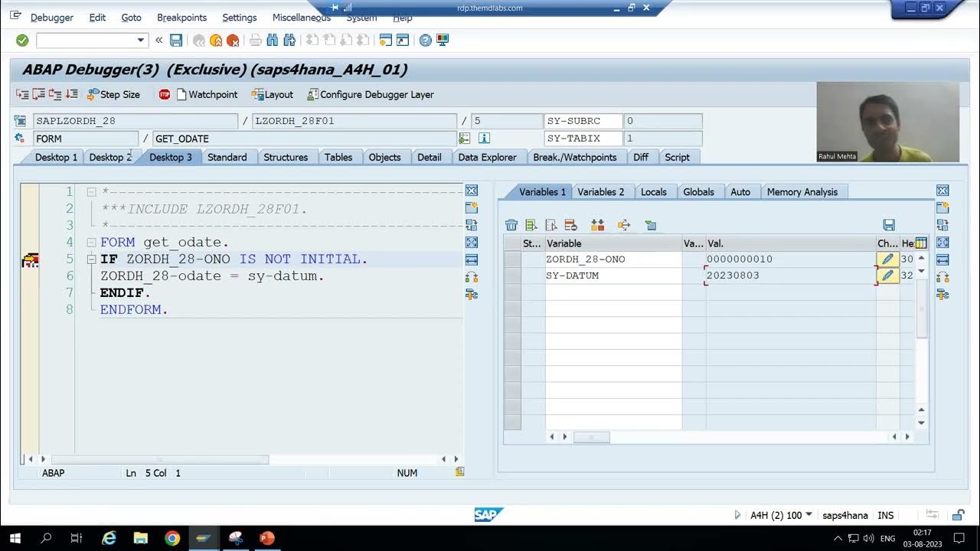Screen dimensions: 980x551
Task: Switch to the Objects tab
Action: (384, 157)
